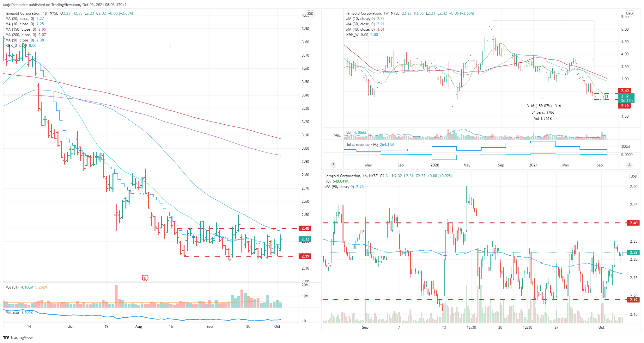Open the USD currency selector on hourly chart
The width and height of the screenshot is (644, 343).
(x=634, y=176)
